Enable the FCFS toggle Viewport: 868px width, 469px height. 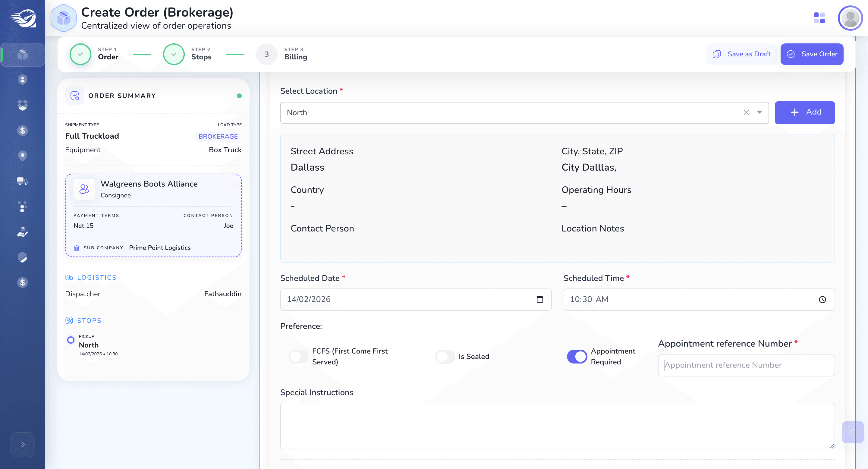click(x=298, y=357)
